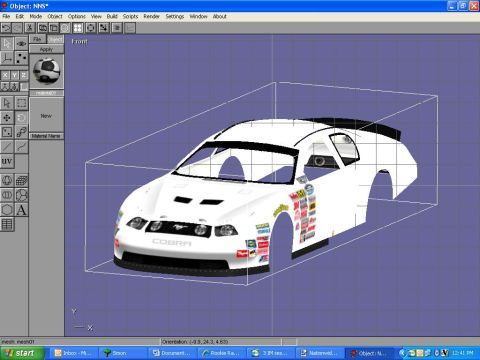
Task: Click the Redo icon in top toolbar
Action: click(17, 28)
